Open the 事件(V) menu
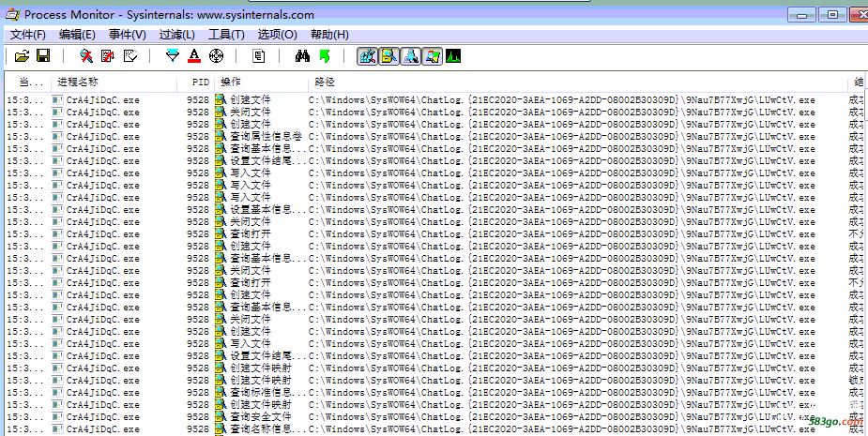Screen dimensions: 868x436 [x=128, y=35]
